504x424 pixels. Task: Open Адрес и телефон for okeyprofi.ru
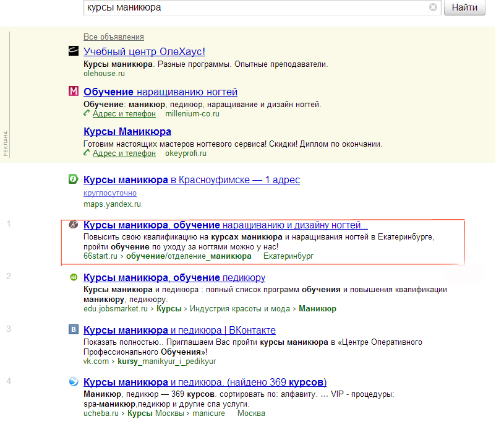[124, 154]
